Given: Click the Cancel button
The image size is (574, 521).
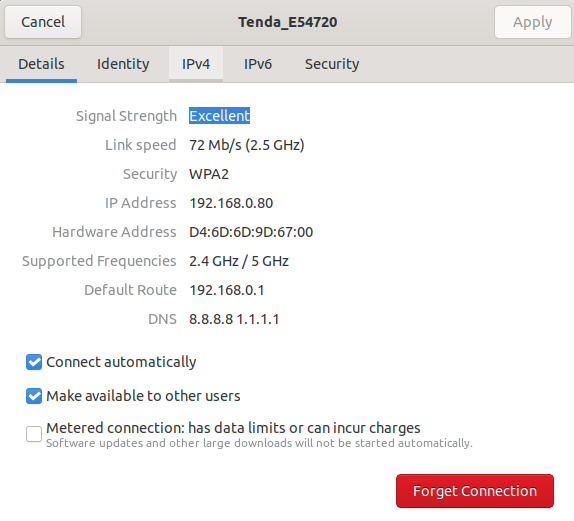Looking at the screenshot, I should pos(43,22).
